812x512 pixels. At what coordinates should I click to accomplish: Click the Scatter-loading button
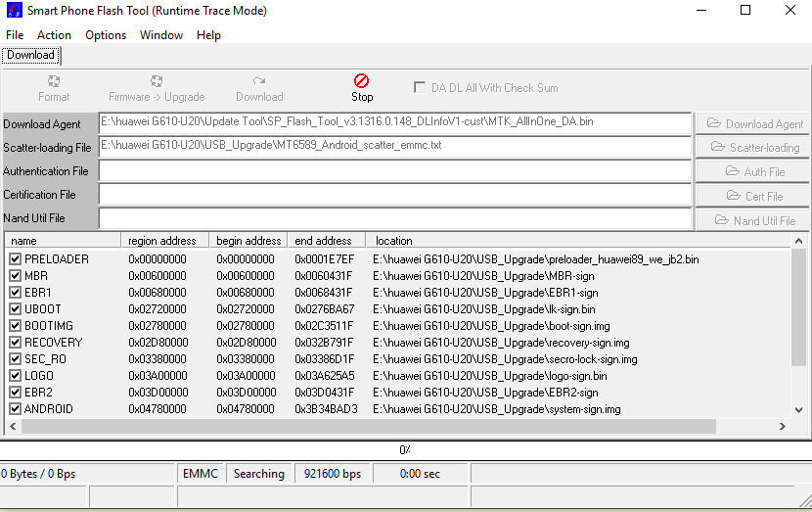753,148
